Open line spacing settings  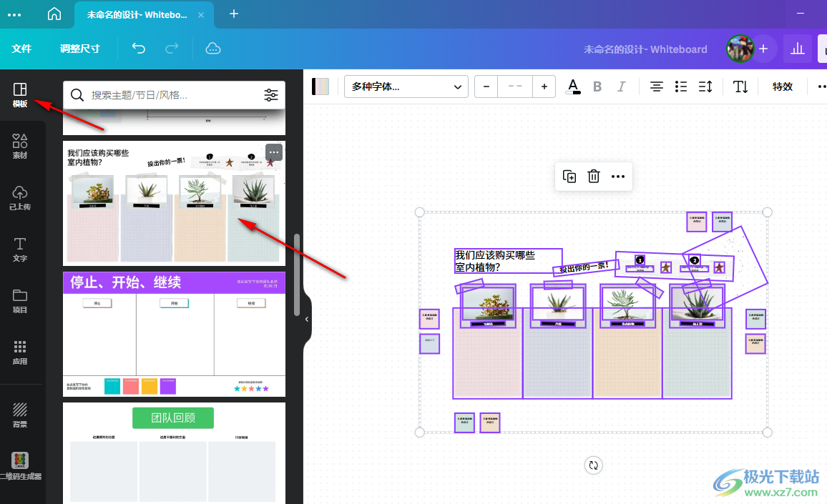click(x=705, y=87)
